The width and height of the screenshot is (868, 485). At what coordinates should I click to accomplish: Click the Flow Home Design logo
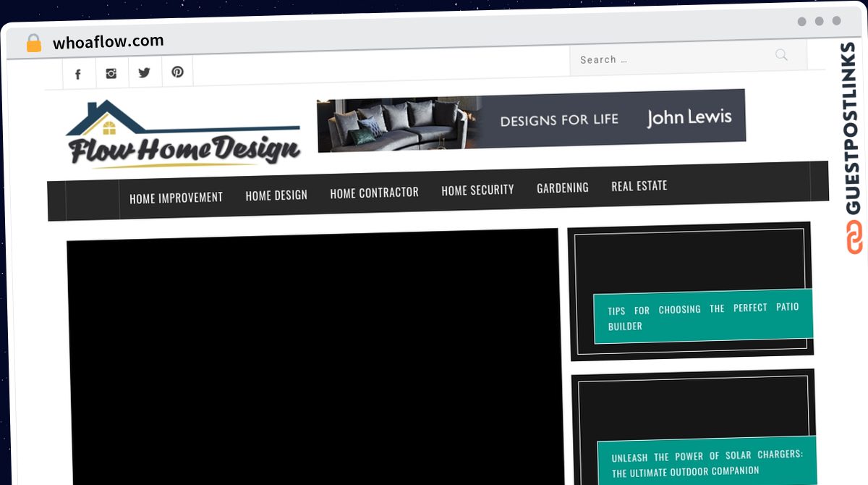(x=183, y=135)
